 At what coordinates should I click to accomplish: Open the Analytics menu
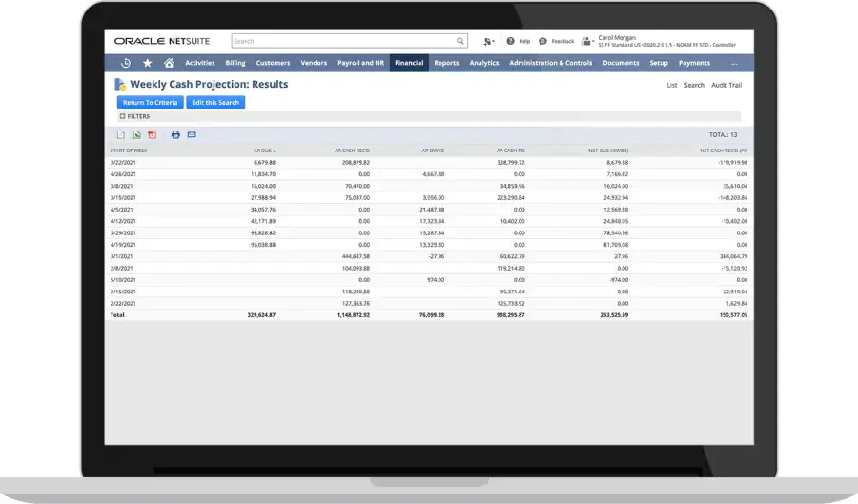484,63
